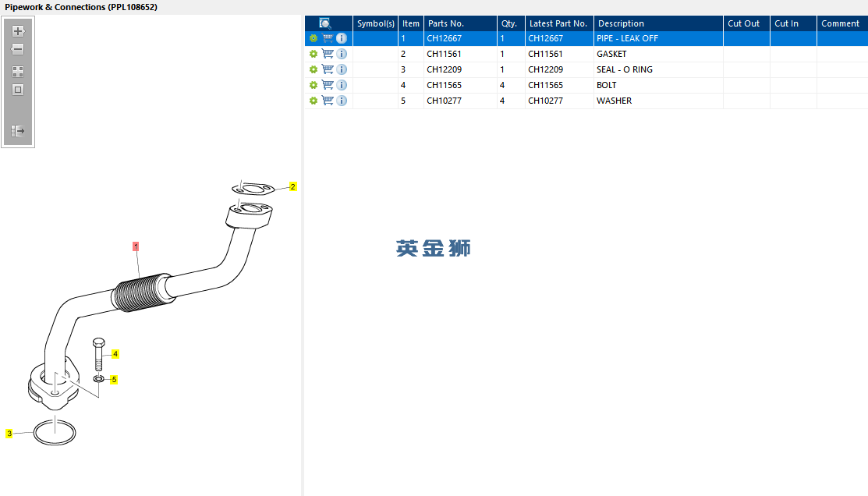Click the green gear for the WASHER row
The height and width of the screenshot is (496, 868).
pos(314,101)
